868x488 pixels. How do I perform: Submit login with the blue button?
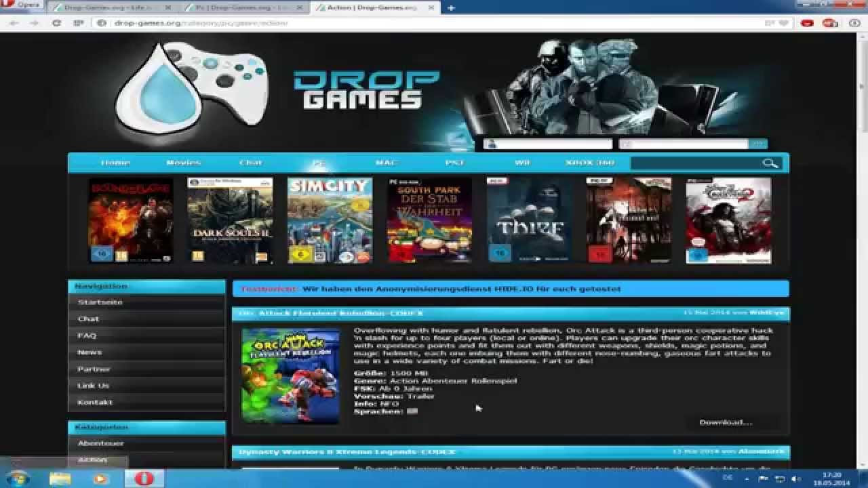[x=758, y=144]
